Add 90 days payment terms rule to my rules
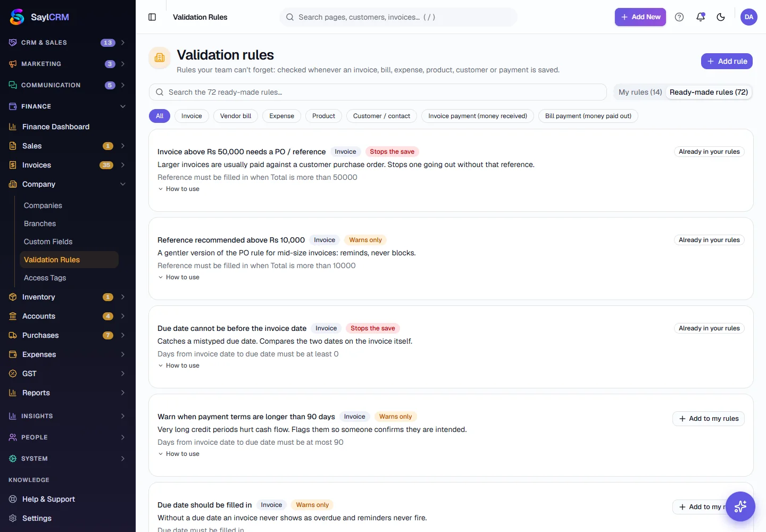This screenshot has width=766, height=532. pyautogui.click(x=709, y=419)
